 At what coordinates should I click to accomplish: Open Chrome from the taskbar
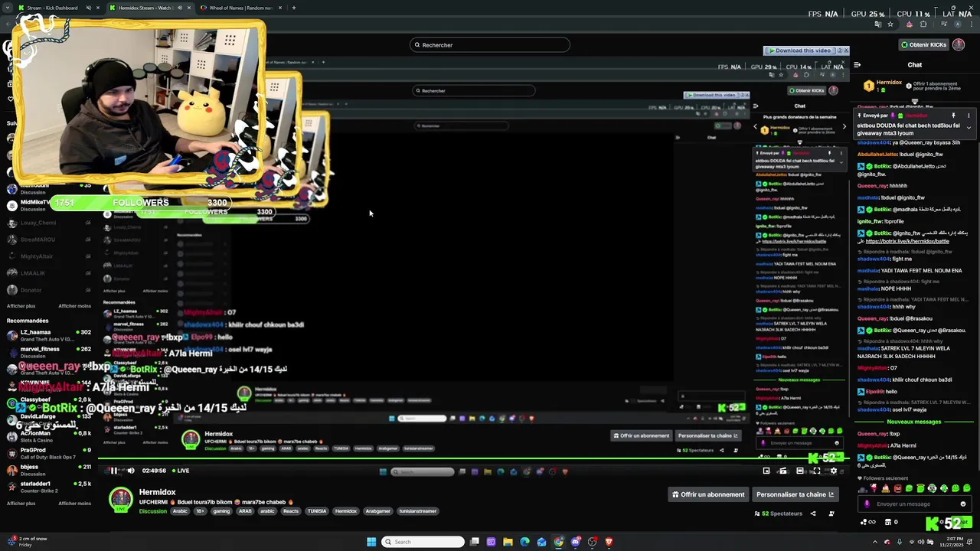pyautogui.click(x=559, y=542)
